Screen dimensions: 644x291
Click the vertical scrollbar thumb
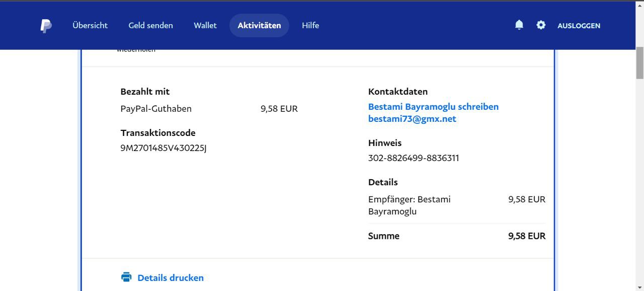[x=639, y=63]
